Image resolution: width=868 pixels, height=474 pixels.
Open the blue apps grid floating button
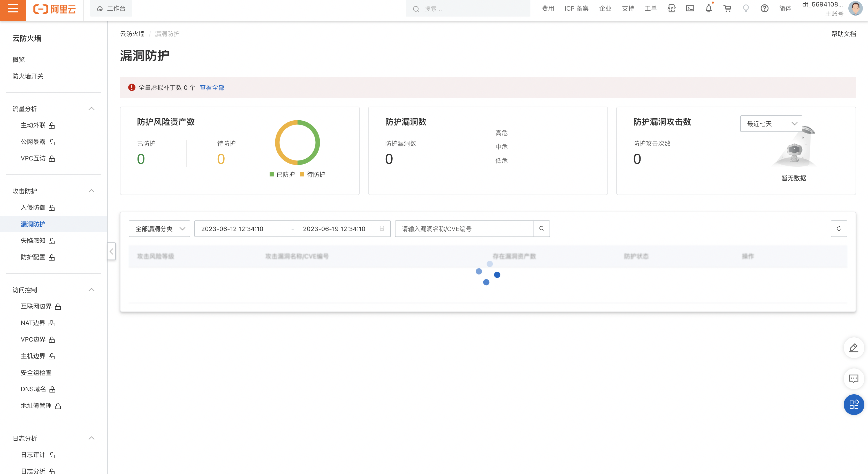[854, 404]
